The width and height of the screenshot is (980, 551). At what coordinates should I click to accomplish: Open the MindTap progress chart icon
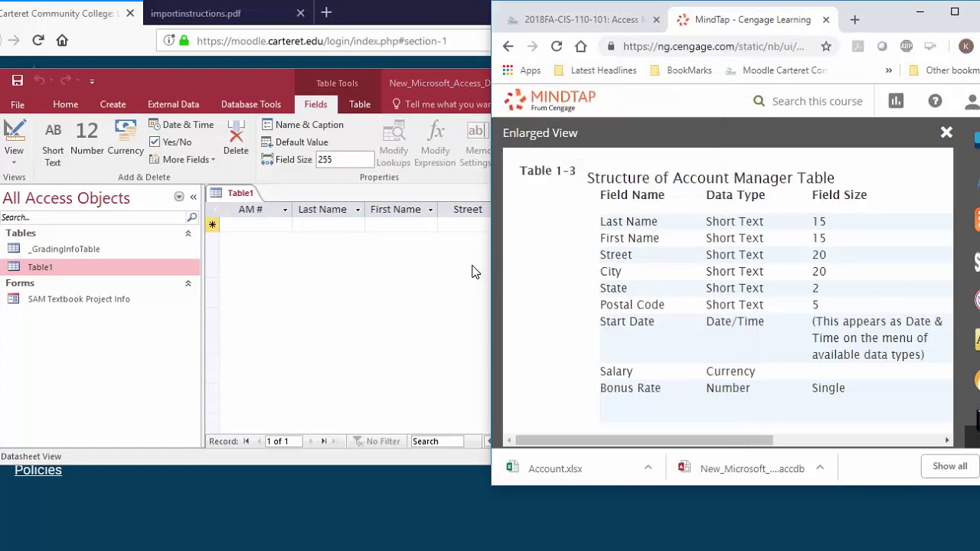(896, 101)
